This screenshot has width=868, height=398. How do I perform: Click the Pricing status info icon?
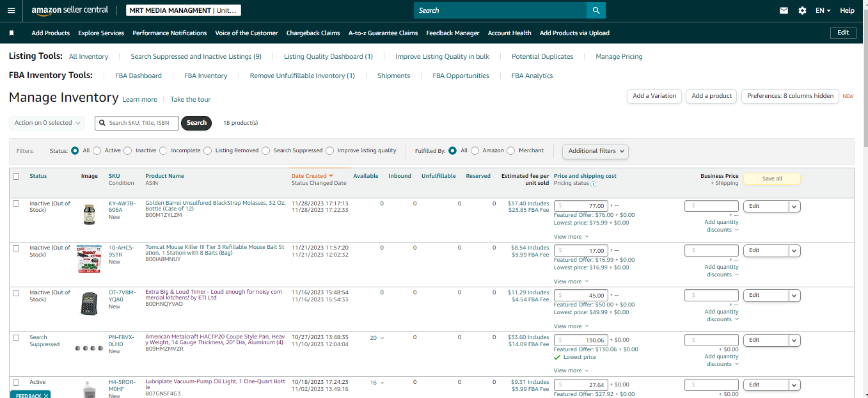click(x=593, y=184)
